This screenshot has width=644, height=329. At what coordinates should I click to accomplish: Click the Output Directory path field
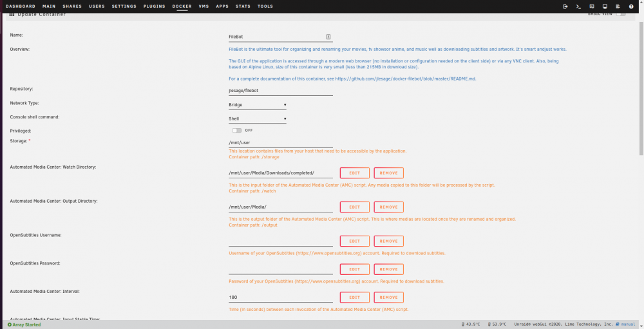[281, 207]
